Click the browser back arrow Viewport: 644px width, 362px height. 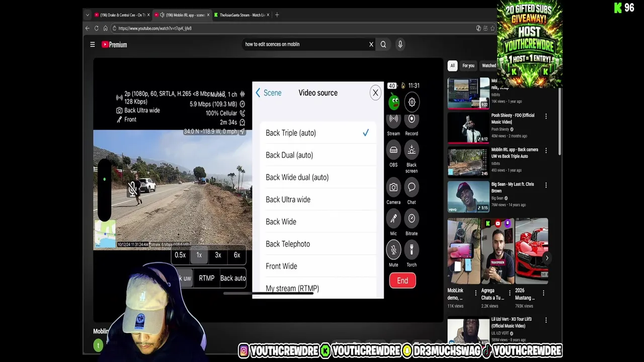(88, 28)
